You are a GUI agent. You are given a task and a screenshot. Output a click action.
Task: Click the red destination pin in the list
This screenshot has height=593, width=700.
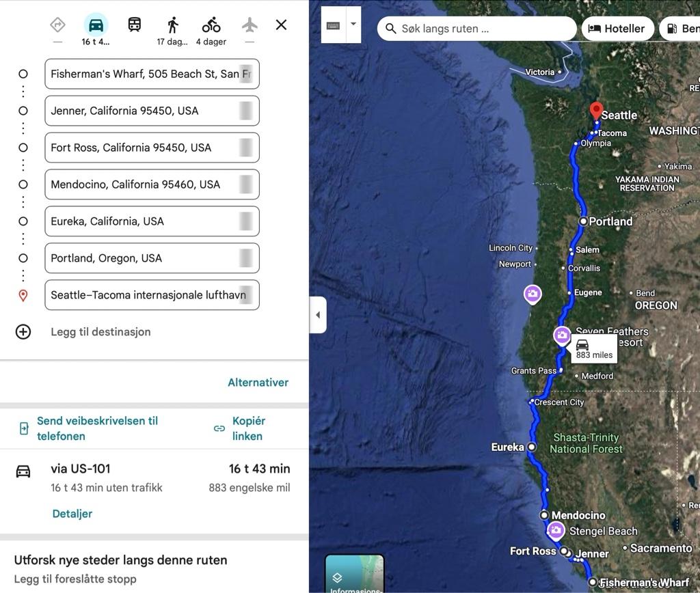[x=23, y=295]
